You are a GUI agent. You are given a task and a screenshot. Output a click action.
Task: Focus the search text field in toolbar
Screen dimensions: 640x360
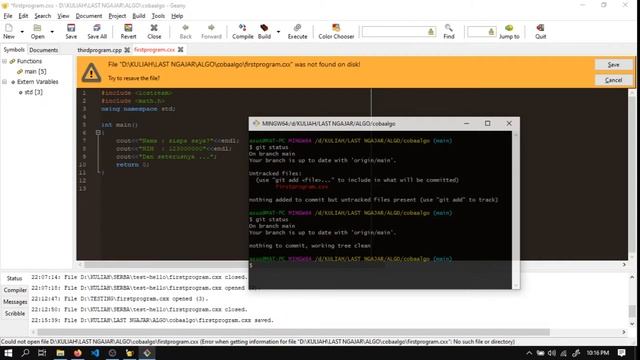click(x=399, y=31)
